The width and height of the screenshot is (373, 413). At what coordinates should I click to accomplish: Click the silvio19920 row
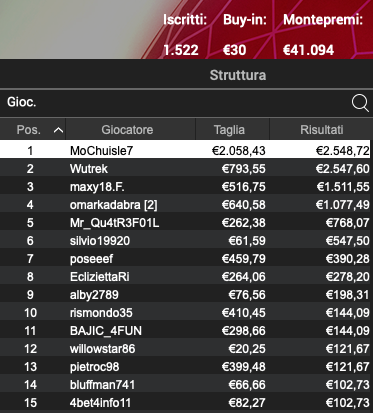[x=186, y=240]
